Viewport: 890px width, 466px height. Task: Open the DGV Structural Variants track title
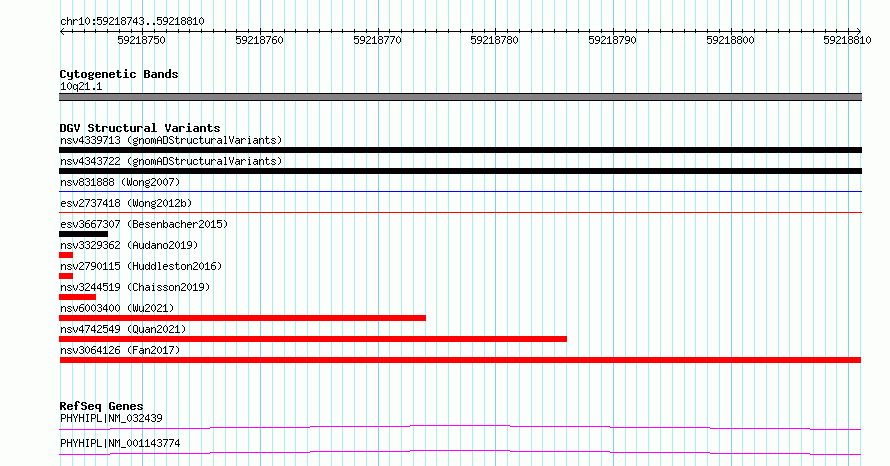click(140, 128)
